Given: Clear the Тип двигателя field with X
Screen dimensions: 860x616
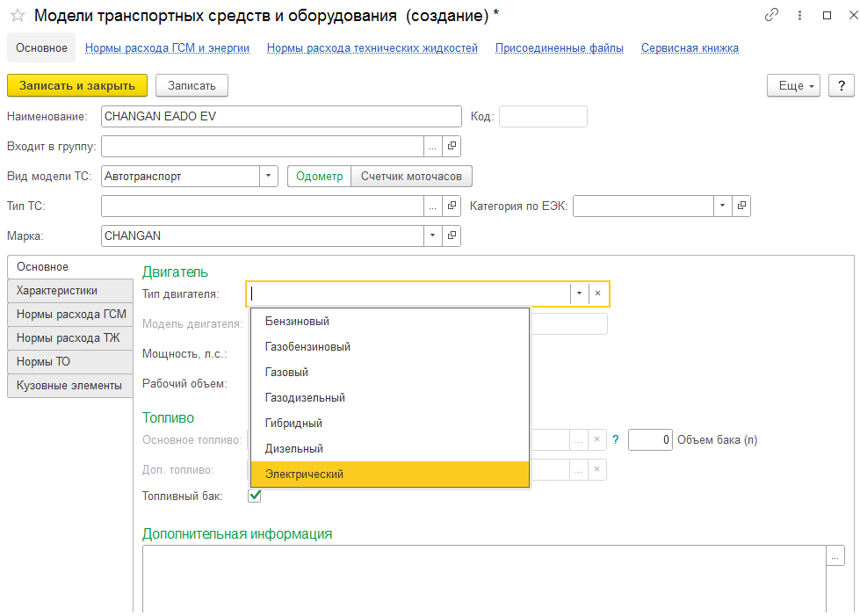Looking at the screenshot, I should [597, 294].
